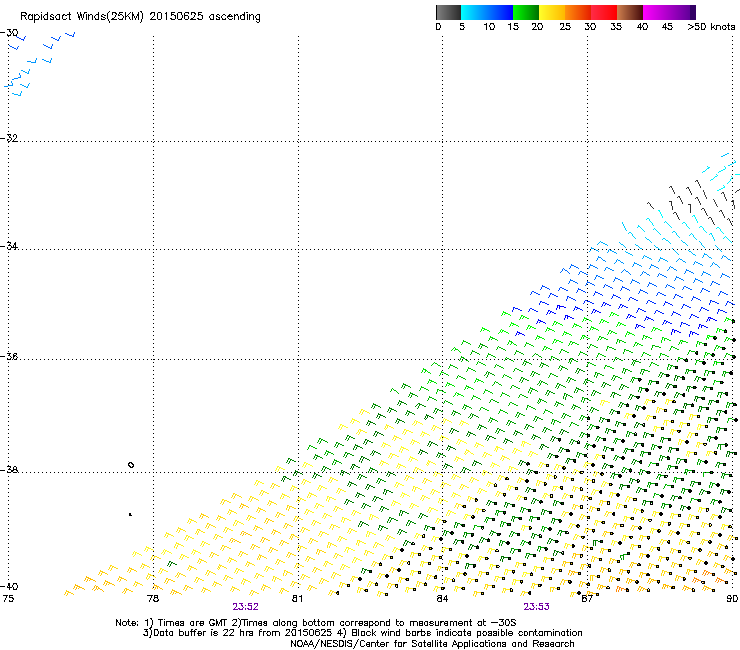Click the longitude label '81'
The height and width of the screenshot is (650, 740).
(x=297, y=599)
